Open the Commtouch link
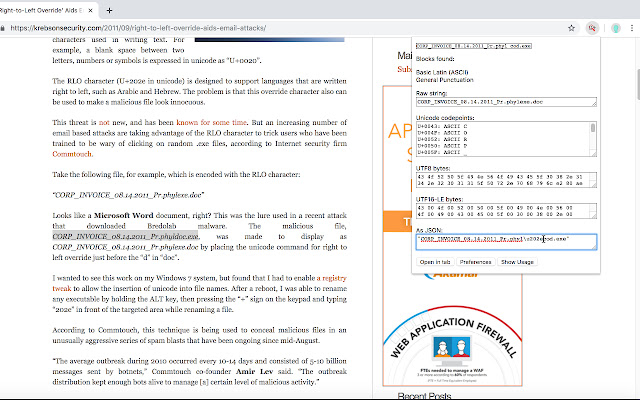The image size is (640, 400). pos(72,154)
